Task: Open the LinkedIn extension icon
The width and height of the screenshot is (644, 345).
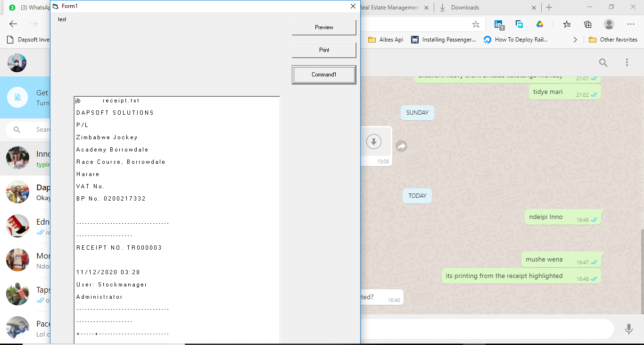Action: coord(499,25)
